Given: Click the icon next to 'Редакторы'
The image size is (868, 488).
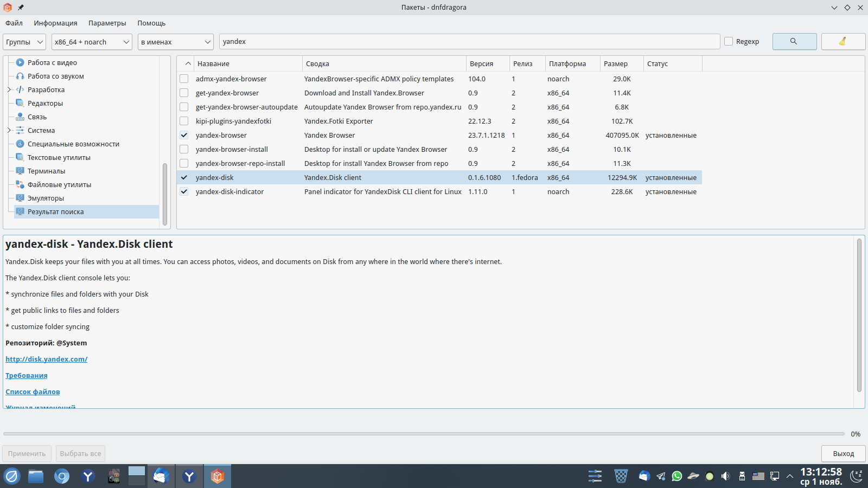Looking at the screenshot, I should click(x=20, y=103).
